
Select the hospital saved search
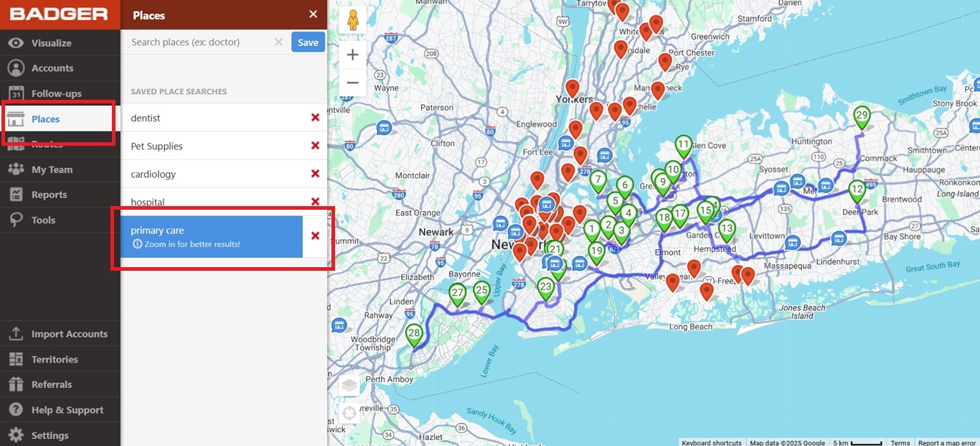click(x=212, y=202)
